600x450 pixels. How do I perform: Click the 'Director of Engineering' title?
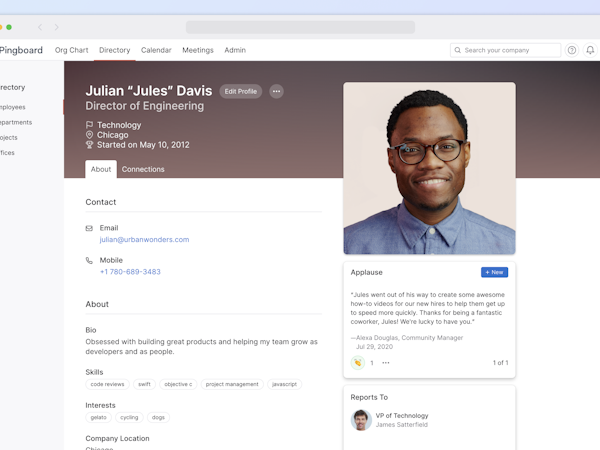pyautogui.click(x=145, y=106)
